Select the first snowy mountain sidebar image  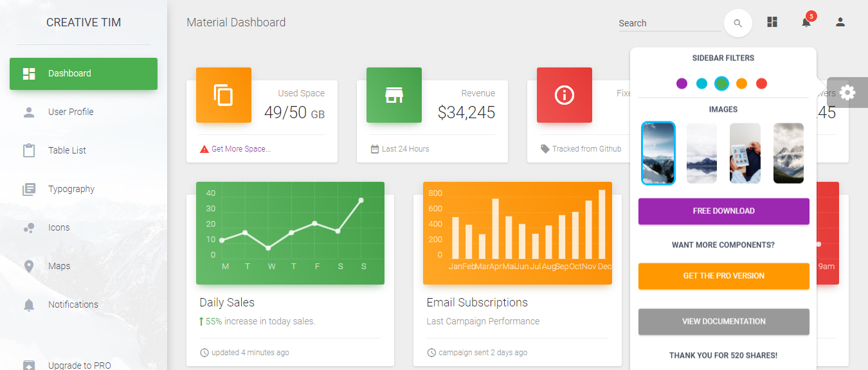click(658, 153)
